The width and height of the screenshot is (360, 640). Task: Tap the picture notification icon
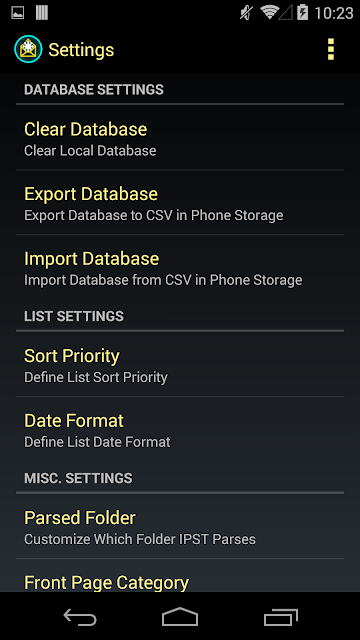click(x=18, y=13)
